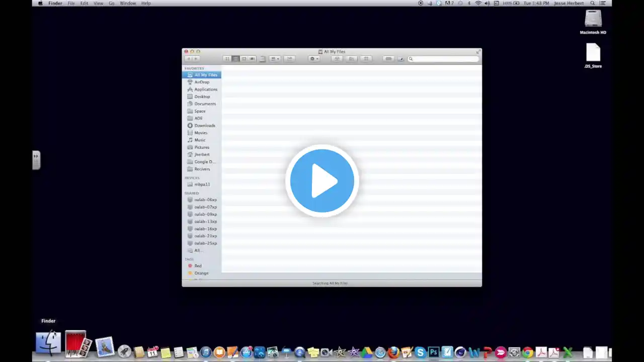Viewport: 644px width, 362px height.
Task: Select shared computer oalab-07xp
Action: pos(202,207)
